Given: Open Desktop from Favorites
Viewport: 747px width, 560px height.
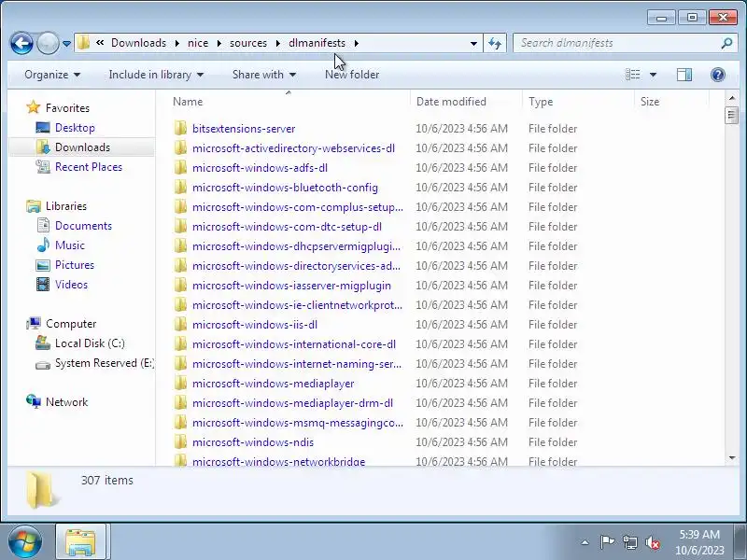Looking at the screenshot, I should (x=75, y=128).
